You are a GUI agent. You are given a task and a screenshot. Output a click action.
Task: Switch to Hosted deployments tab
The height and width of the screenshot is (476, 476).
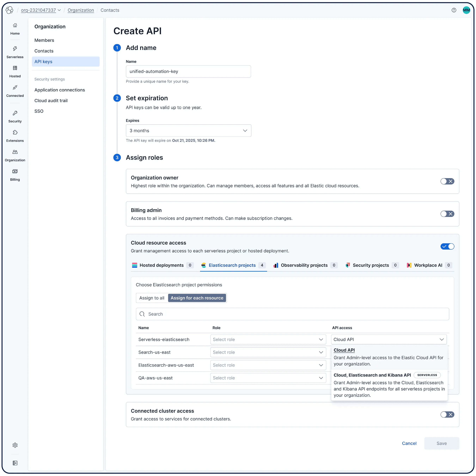click(x=163, y=265)
